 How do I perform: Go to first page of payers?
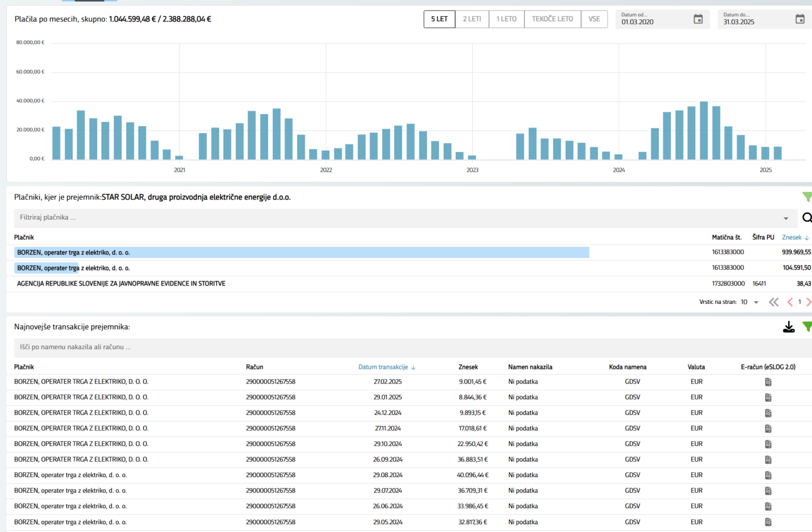pyautogui.click(x=773, y=302)
